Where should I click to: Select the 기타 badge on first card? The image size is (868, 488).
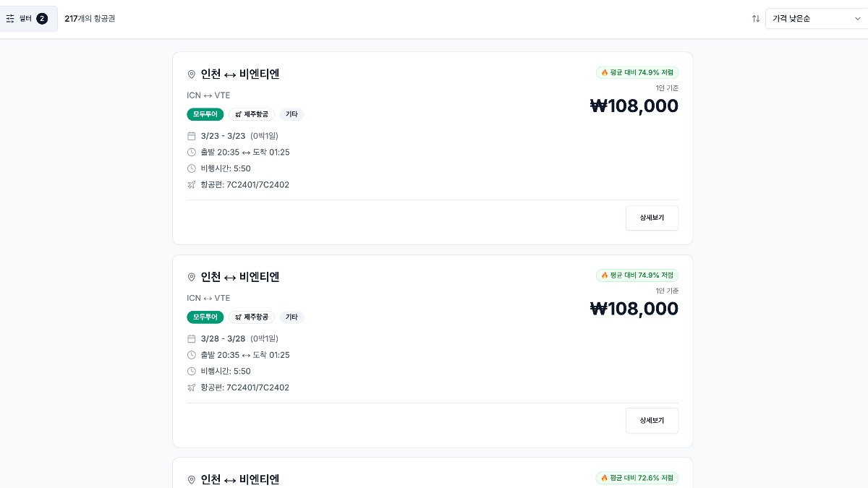pos(292,114)
